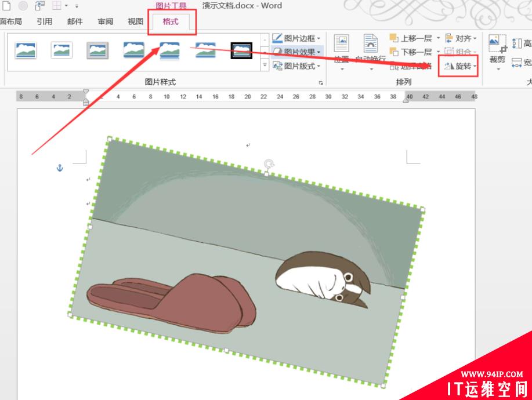Click the left-middle resize handle of picture

point(90,227)
